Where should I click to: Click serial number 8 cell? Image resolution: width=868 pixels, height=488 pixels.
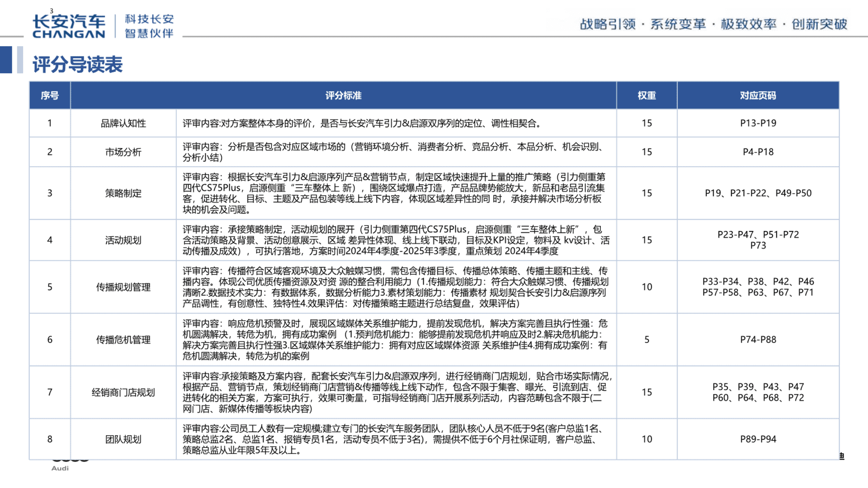coord(50,439)
